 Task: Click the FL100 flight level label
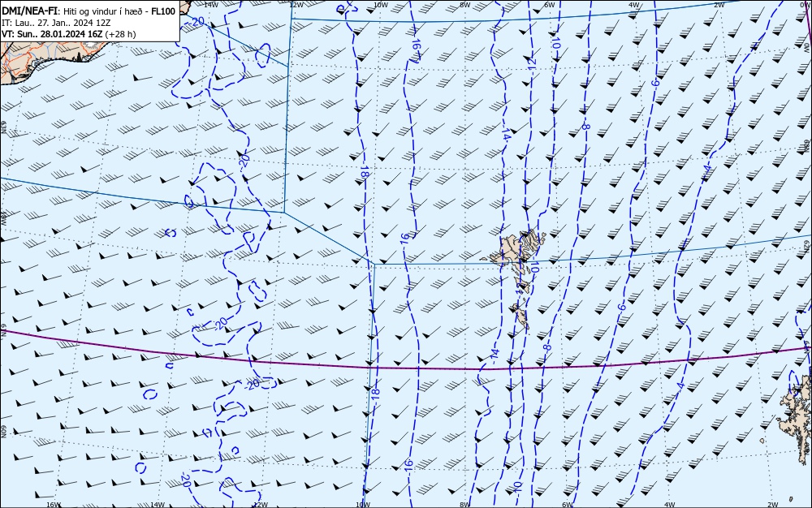163,11
